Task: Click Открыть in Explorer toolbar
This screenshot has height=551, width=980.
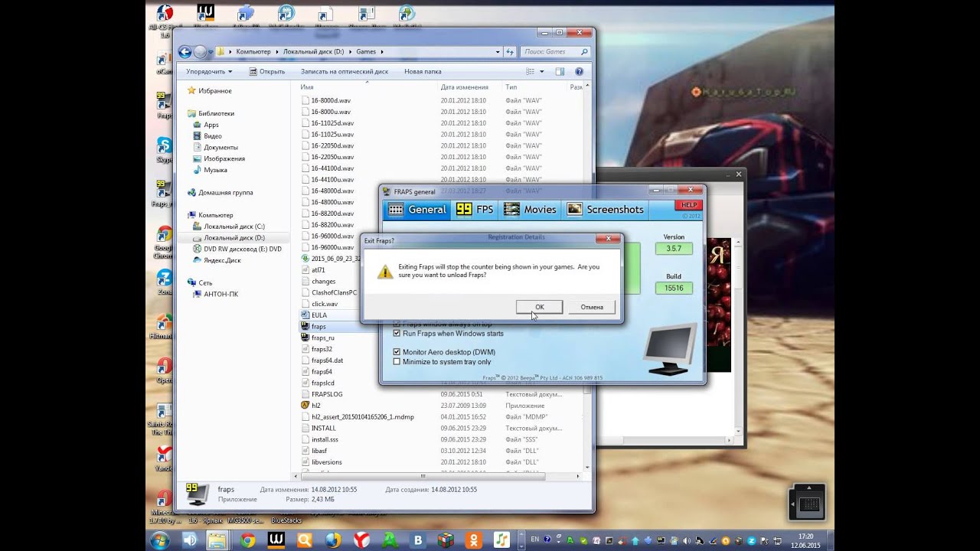Action: [266, 71]
